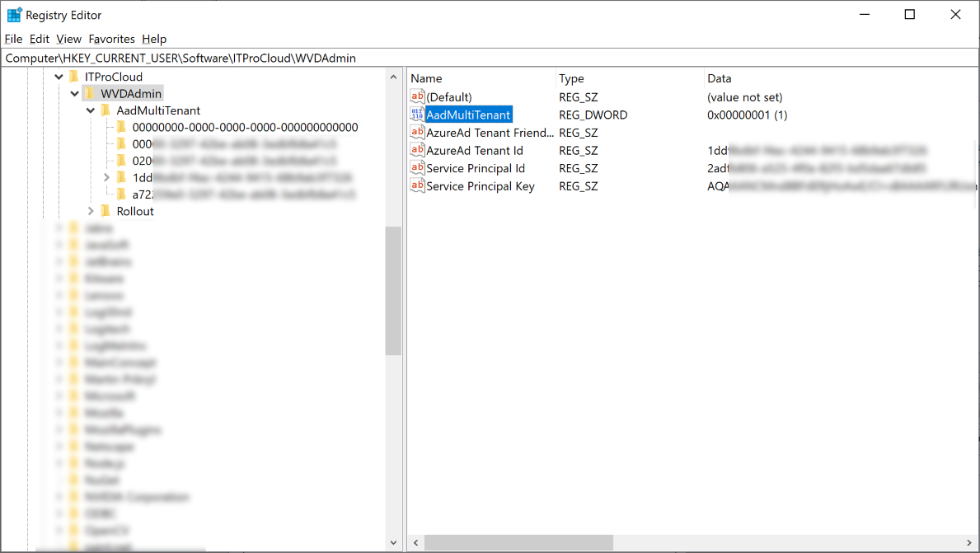Click folder icon of key starting with a72
Viewport: 980px width, 553px height.
[122, 194]
